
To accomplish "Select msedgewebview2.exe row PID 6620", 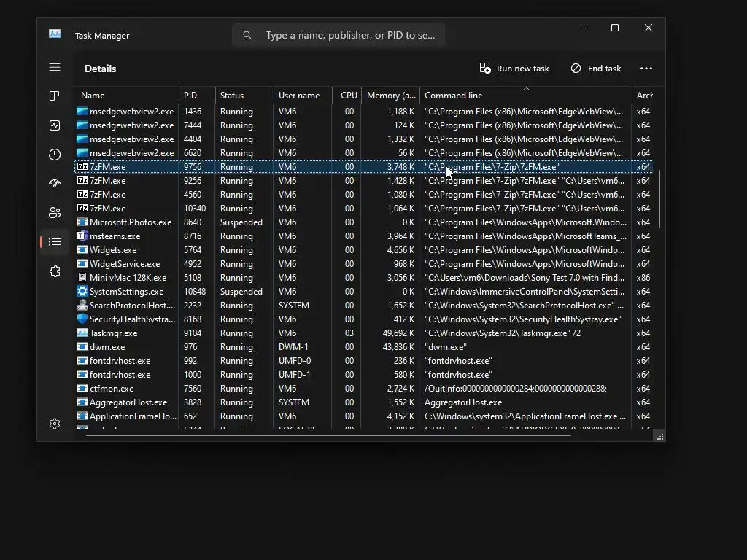I will (x=363, y=153).
